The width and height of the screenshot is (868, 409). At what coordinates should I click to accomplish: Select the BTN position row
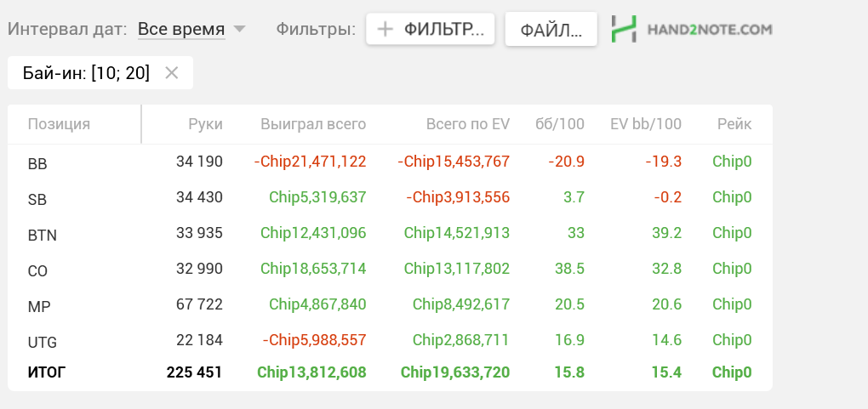pyautogui.click(x=390, y=234)
